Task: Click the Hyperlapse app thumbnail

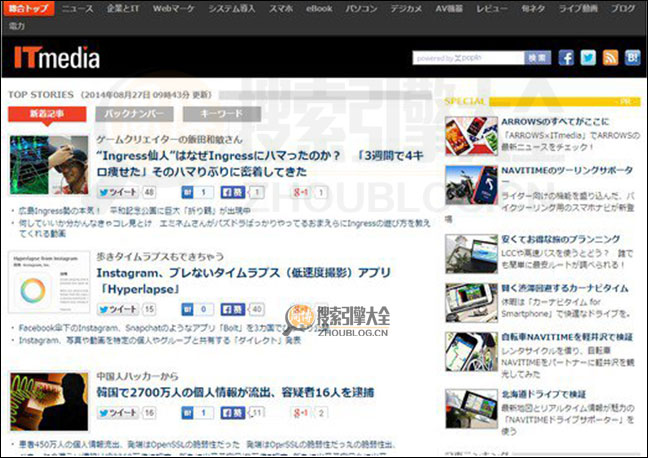Action: point(49,282)
